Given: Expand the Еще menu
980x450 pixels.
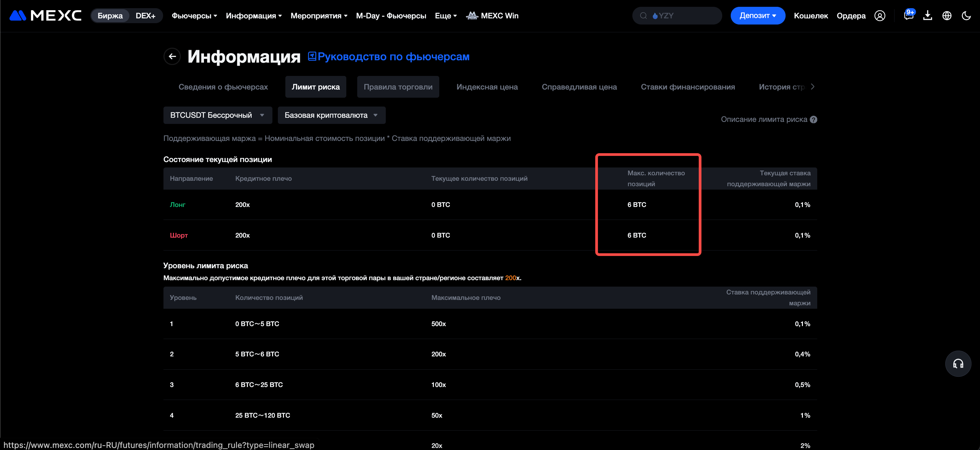Looking at the screenshot, I should pyautogui.click(x=446, y=16).
